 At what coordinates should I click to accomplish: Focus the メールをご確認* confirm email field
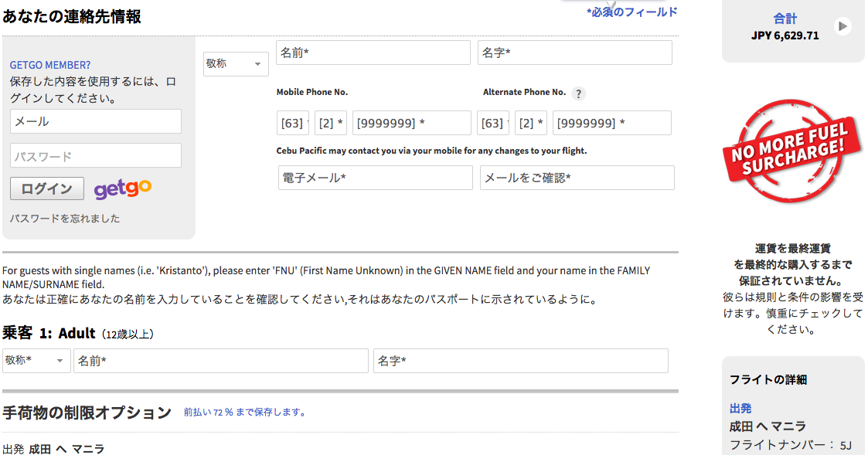click(577, 178)
